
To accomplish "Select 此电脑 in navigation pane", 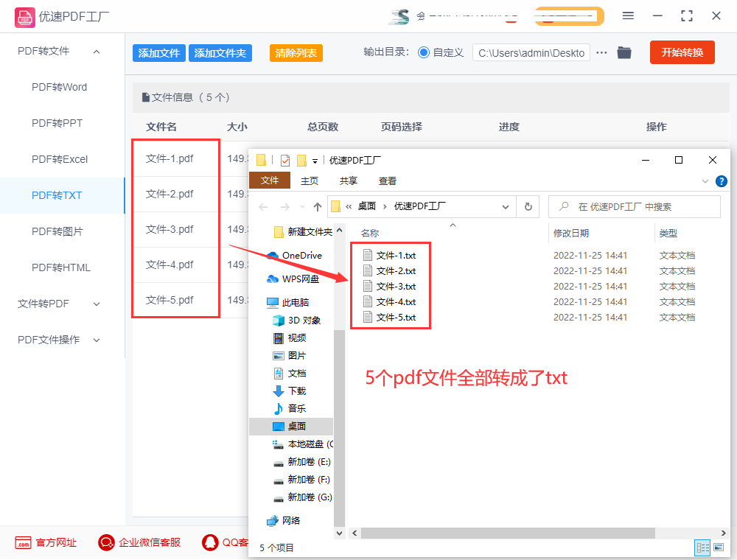I will pos(287,303).
